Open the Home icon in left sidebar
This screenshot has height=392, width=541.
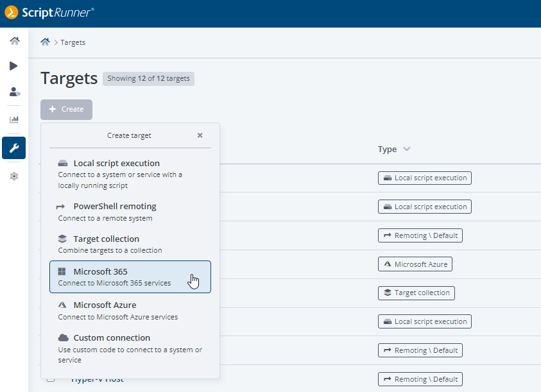[x=14, y=41]
